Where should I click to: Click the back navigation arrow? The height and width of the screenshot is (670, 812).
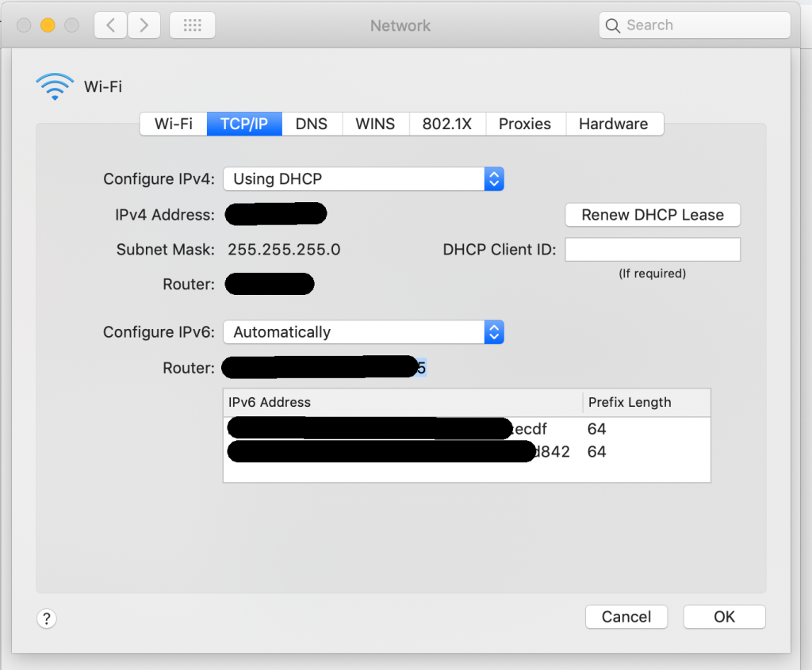click(110, 25)
